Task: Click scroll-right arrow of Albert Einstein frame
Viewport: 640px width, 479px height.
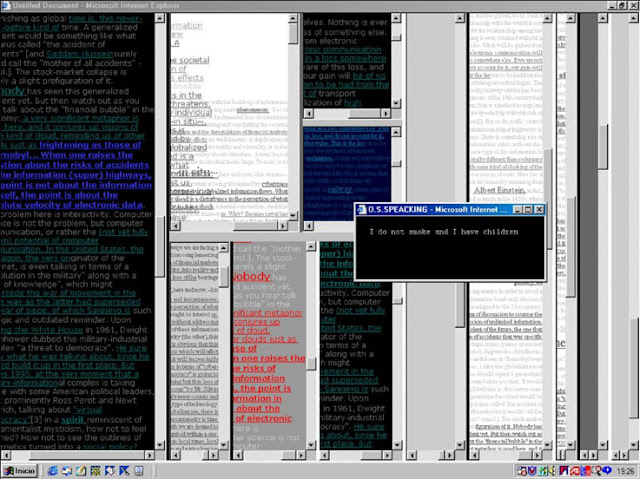Action: click(537, 455)
